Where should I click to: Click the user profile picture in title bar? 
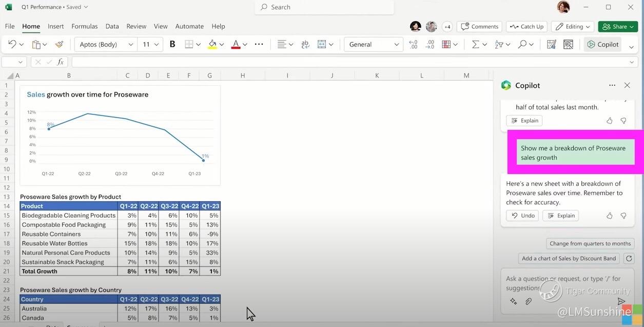pyautogui.click(x=563, y=7)
